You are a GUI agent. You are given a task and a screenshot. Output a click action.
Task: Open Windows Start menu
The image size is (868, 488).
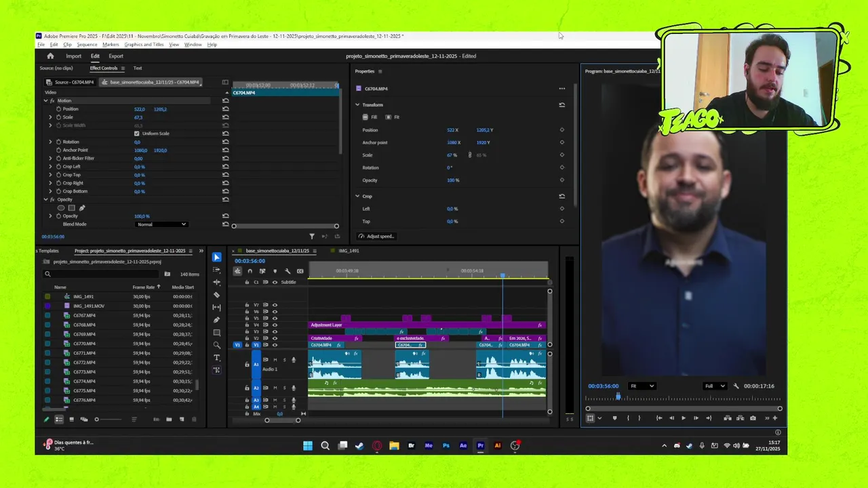click(x=308, y=446)
